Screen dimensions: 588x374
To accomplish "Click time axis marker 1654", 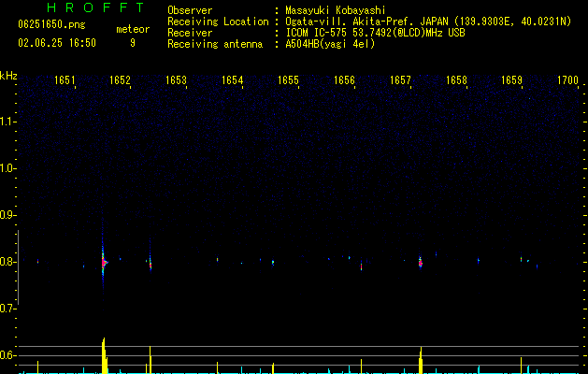I will point(232,80).
